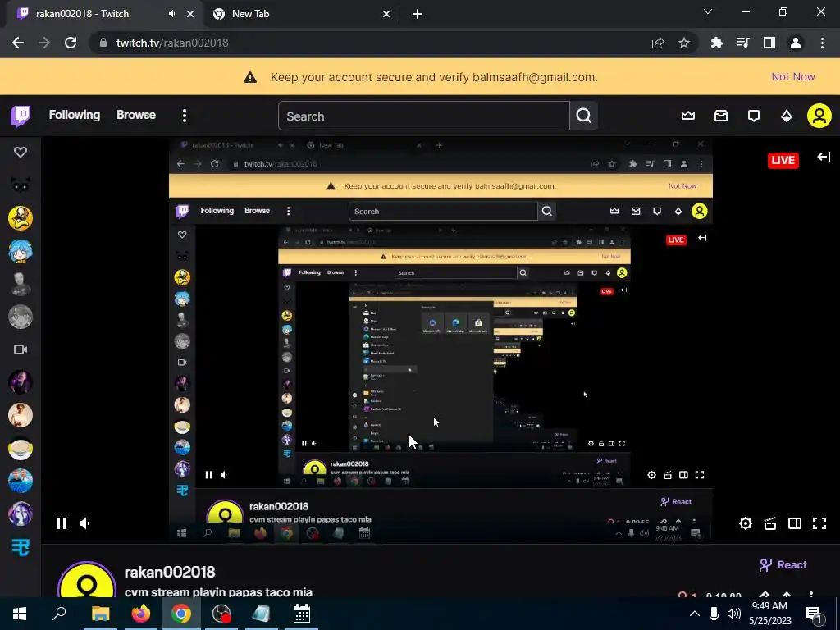Click the React button
Viewport: 840px width, 630px height.
point(783,564)
